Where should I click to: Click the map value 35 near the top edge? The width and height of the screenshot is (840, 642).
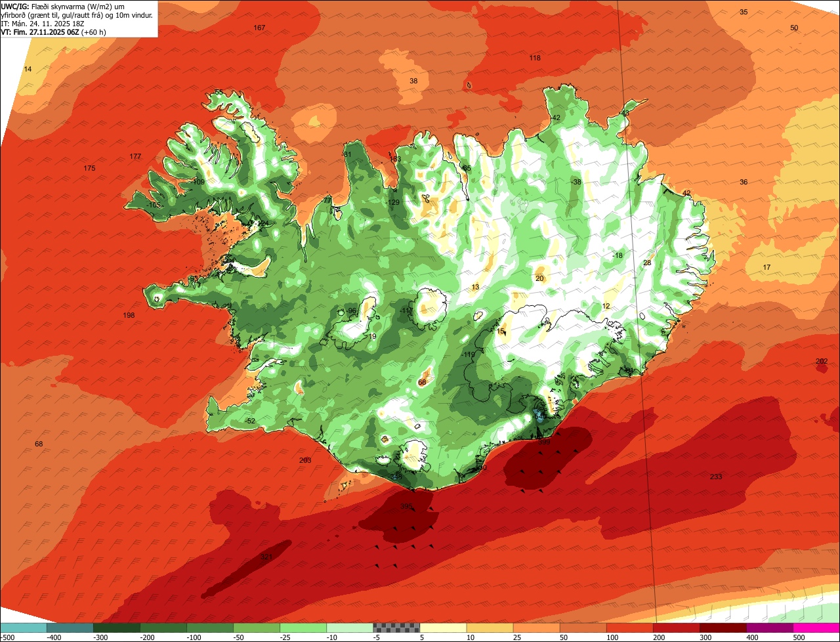744,12
